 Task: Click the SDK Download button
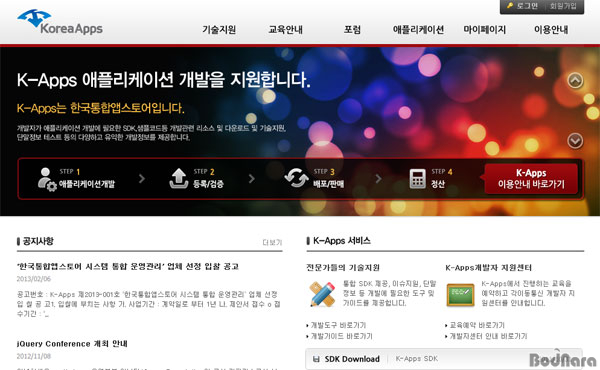[352, 359]
